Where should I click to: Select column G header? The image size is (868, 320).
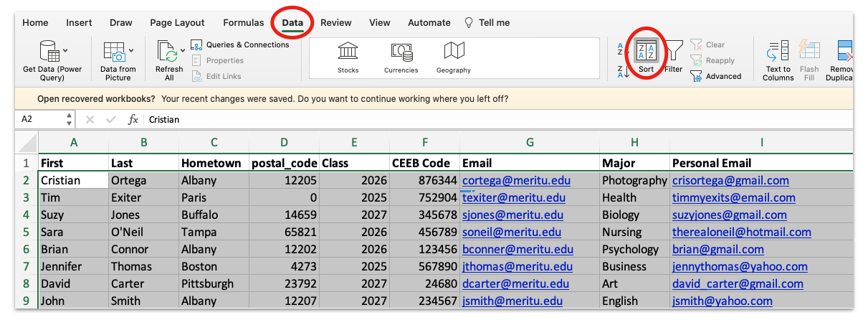pyautogui.click(x=530, y=143)
